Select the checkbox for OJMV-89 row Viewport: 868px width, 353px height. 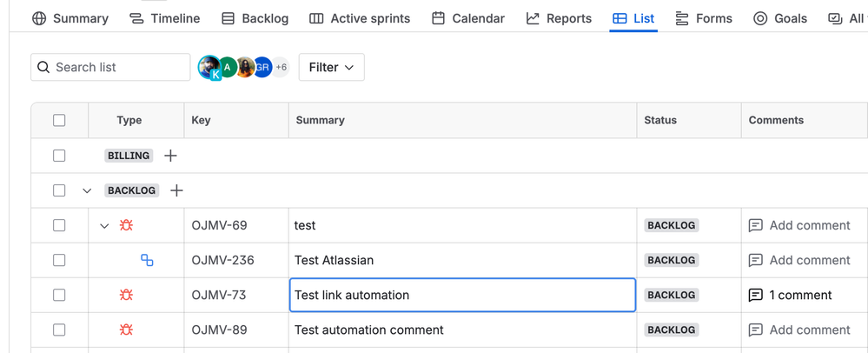pos(59,330)
